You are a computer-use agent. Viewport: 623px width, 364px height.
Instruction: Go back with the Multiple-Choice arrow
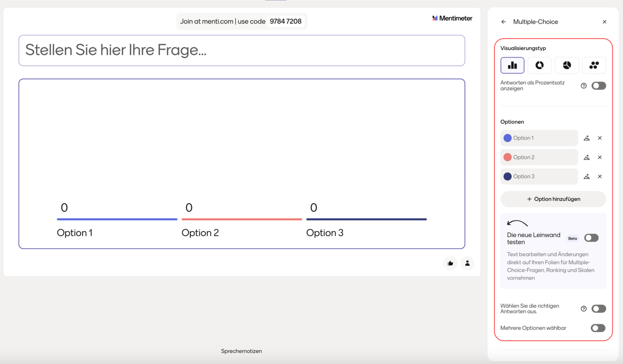click(504, 22)
